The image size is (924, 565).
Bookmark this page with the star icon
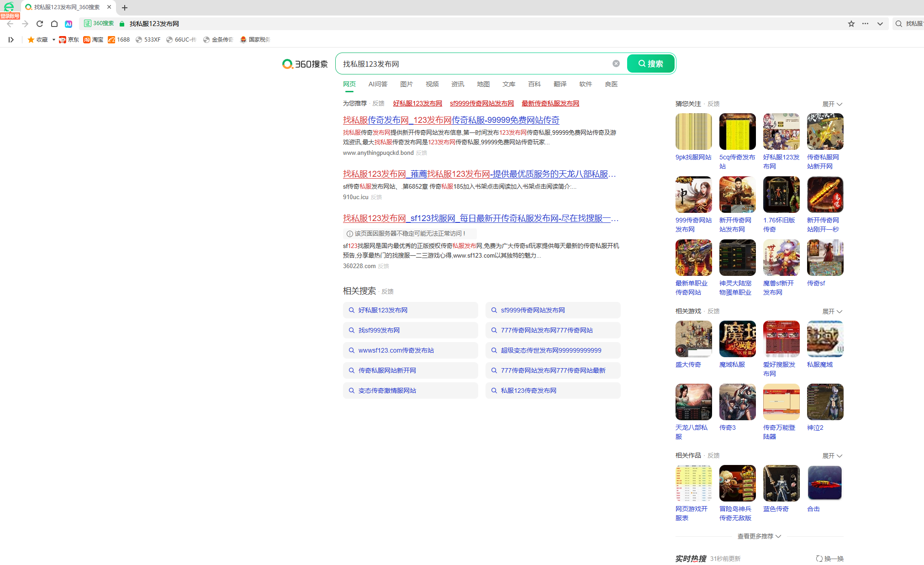pos(851,24)
